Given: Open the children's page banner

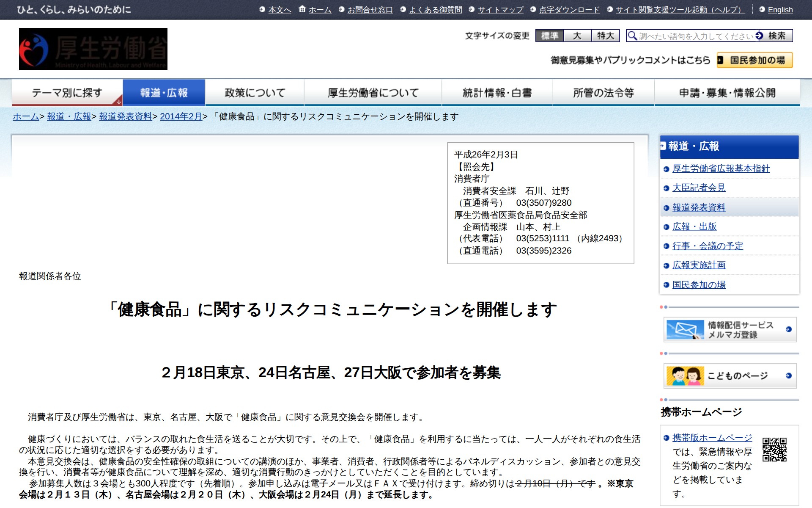Looking at the screenshot, I should pyautogui.click(x=730, y=376).
